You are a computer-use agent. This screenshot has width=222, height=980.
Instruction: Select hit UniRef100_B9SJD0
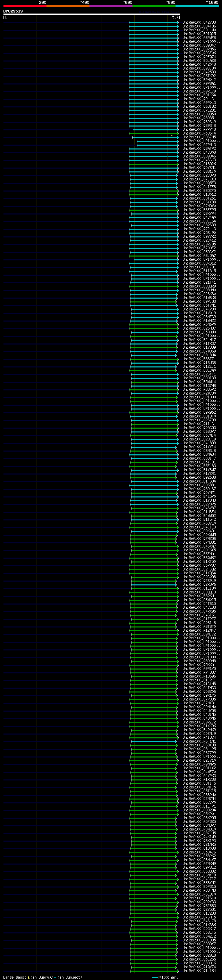pos(199,68)
